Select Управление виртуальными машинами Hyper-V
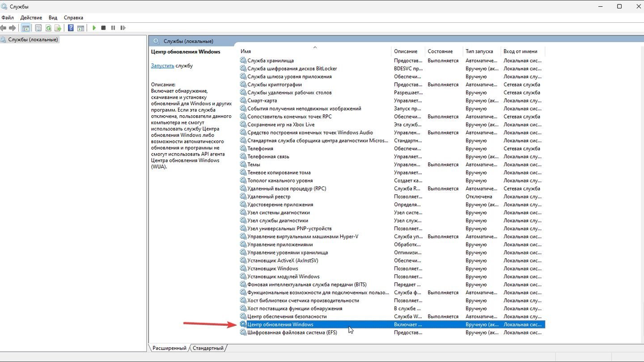This screenshot has height=362, width=644. coord(392,236)
